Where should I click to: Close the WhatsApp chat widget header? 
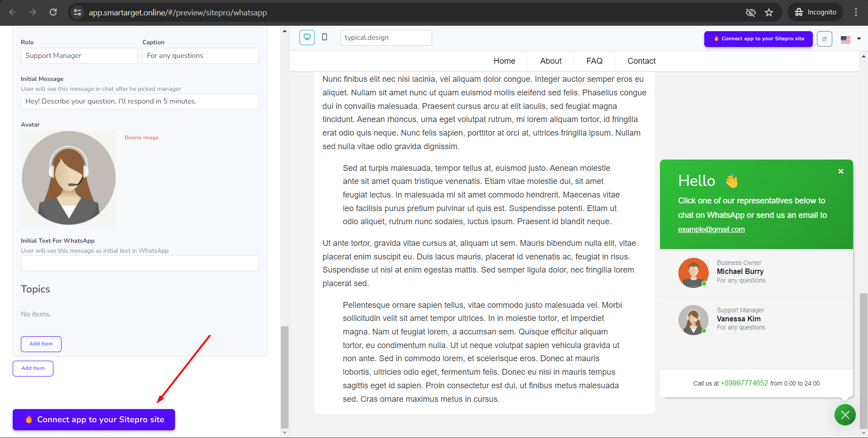tap(840, 171)
